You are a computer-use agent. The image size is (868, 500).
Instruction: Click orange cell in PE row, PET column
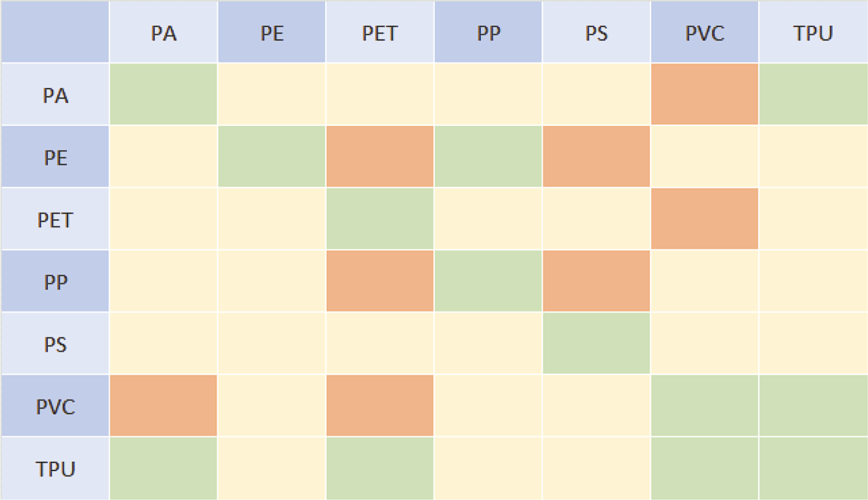[380, 157]
